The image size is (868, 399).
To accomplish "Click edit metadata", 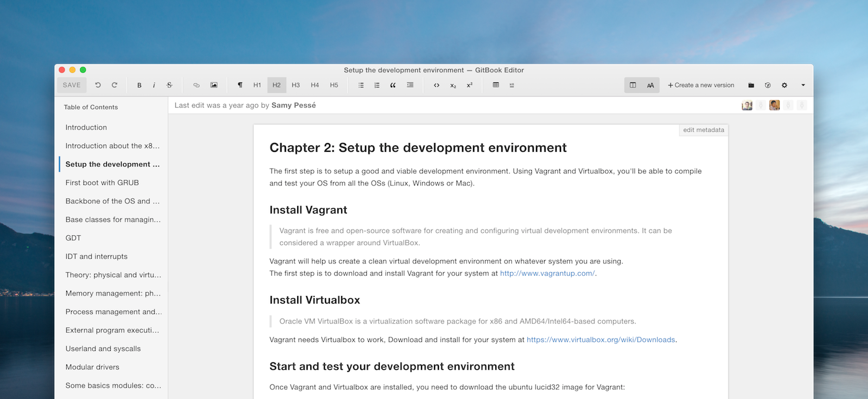I will tap(704, 130).
